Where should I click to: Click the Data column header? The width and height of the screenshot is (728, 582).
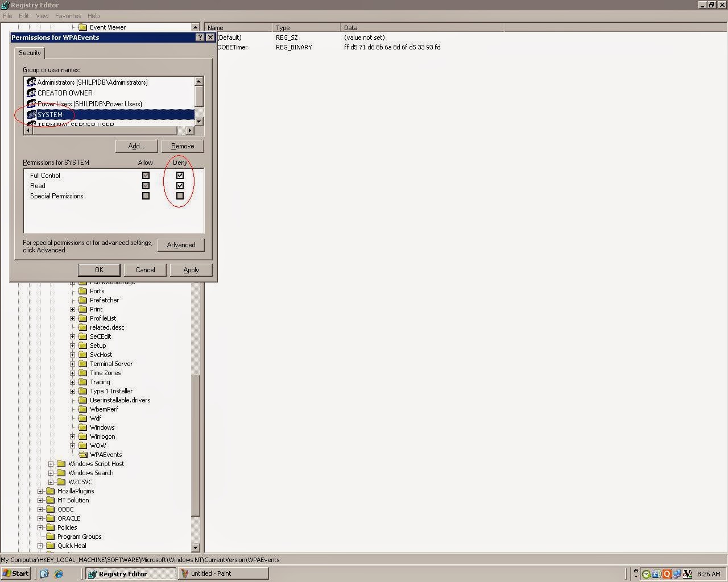[423, 27]
